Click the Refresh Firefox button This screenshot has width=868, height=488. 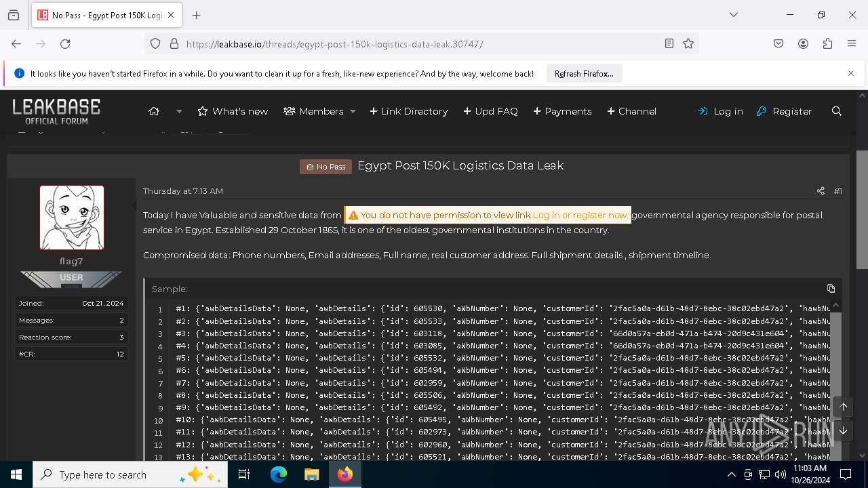click(x=584, y=74)
